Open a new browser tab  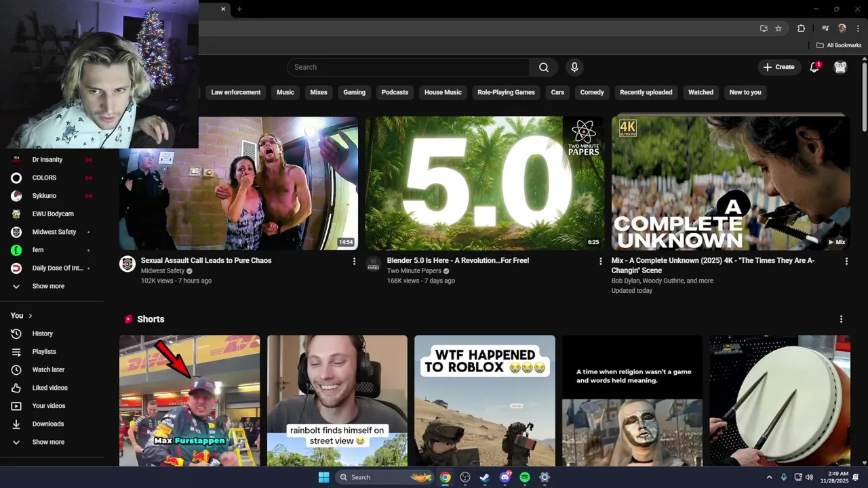click(239, 9)
